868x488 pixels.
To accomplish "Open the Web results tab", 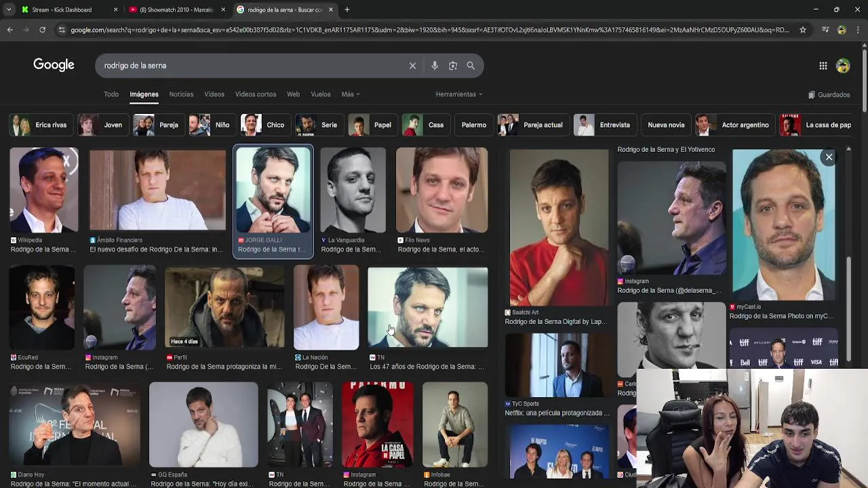I will pos(293,94).
